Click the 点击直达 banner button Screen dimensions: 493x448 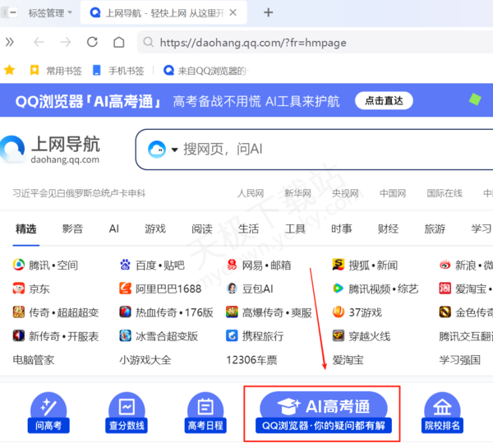(x=384, y=100)
